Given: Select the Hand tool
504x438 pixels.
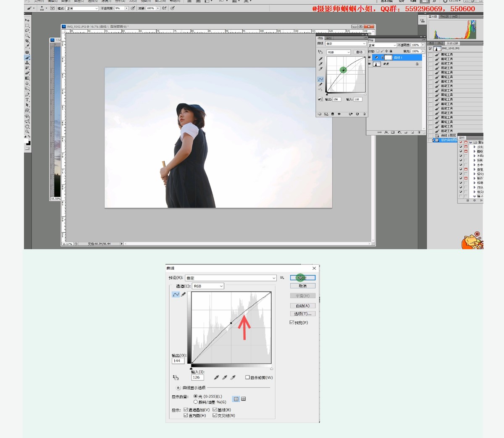Looking at the screenshot, I should pos(27,126).
